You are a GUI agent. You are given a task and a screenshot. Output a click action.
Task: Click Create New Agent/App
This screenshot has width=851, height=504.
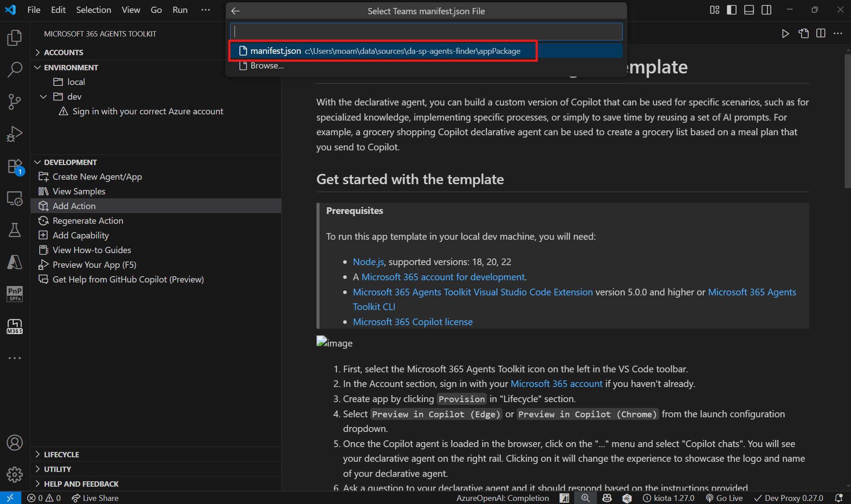(156, 177)
